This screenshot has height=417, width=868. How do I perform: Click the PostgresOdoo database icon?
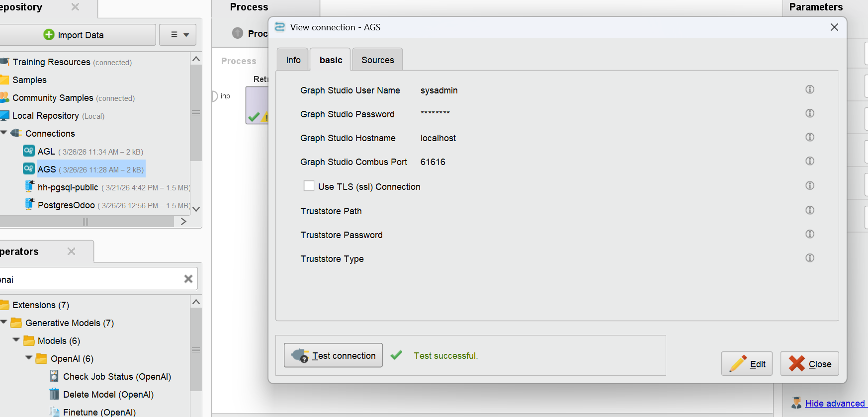tap(29, 204)
